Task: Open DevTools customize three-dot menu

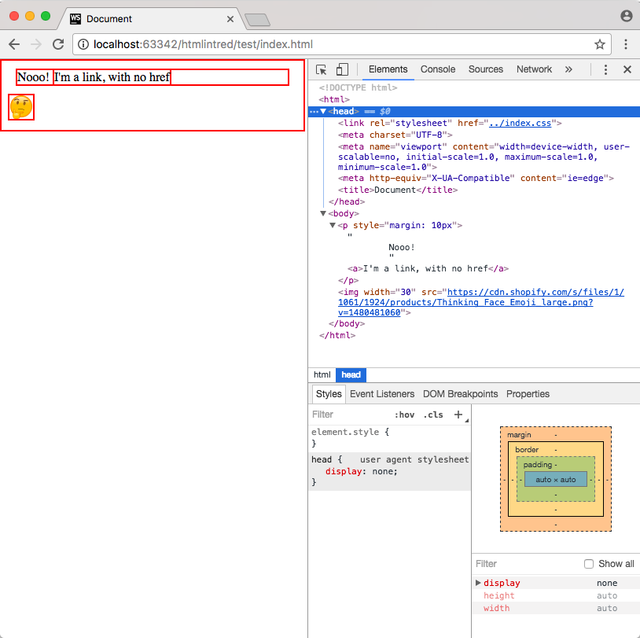Action: pyautogui.click(x=605, y=69)
